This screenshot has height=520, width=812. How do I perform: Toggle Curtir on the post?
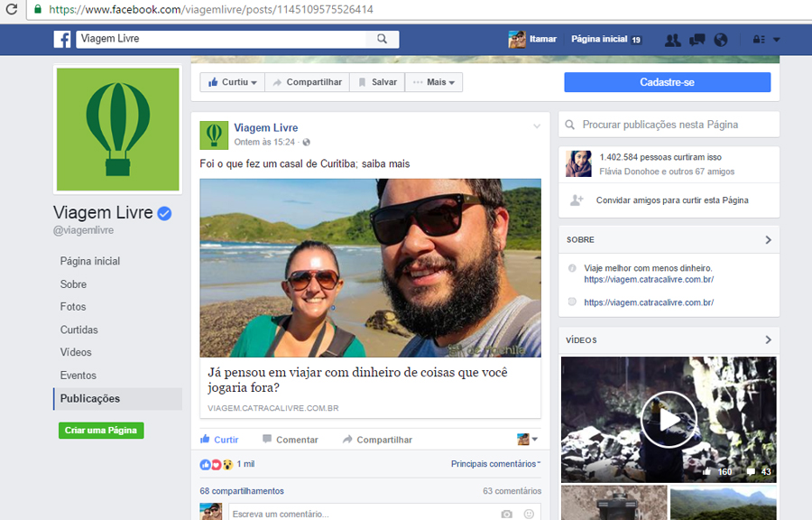219,440
